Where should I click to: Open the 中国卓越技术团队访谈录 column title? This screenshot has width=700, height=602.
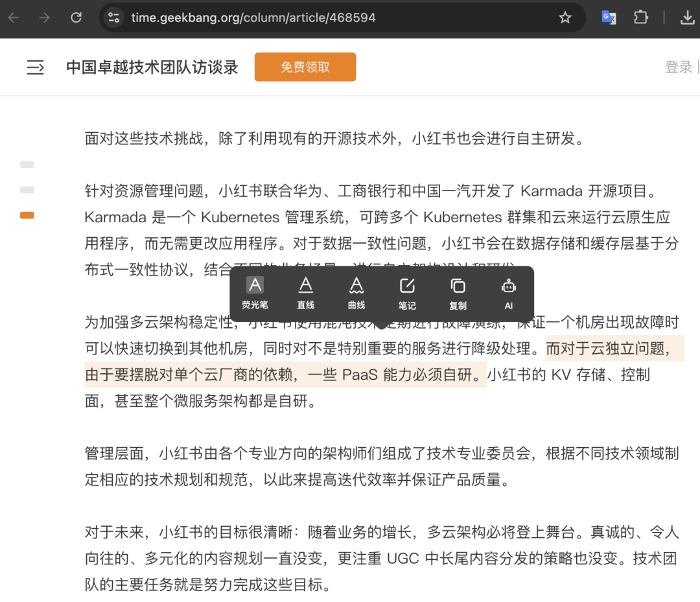coord(152,67)
